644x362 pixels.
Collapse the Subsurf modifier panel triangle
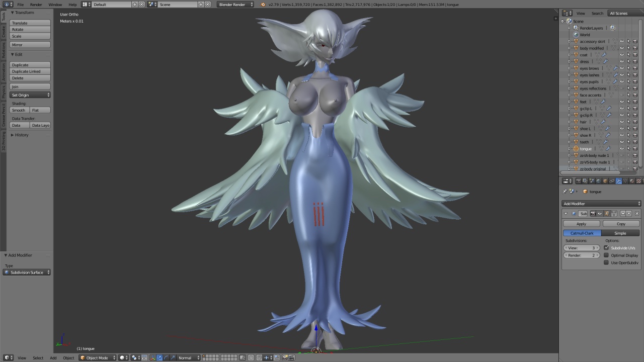tap(566, 214)
